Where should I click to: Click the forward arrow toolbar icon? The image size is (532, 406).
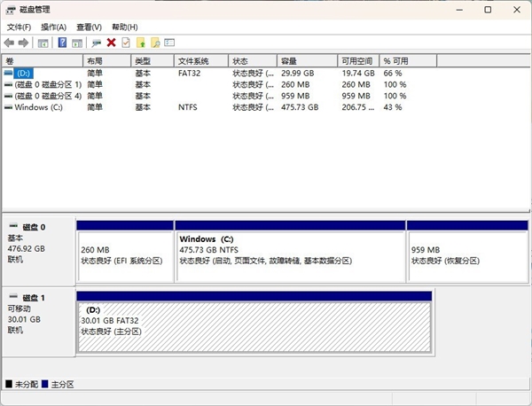point(23,43)
